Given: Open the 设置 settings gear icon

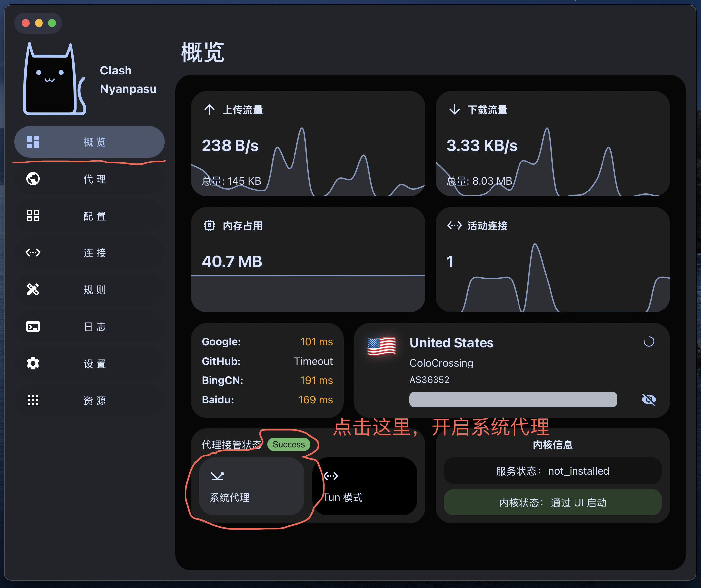Looking at the screenshot, I should pos(33,363).
